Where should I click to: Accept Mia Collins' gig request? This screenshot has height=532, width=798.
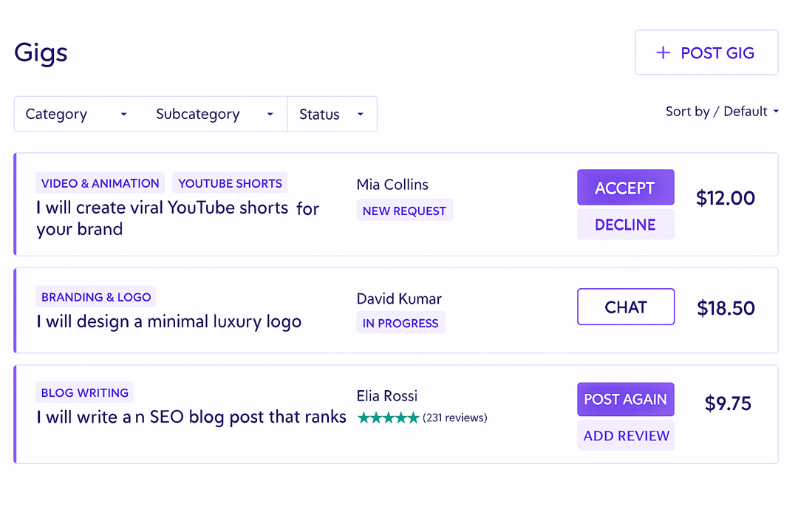coord(625,188)
